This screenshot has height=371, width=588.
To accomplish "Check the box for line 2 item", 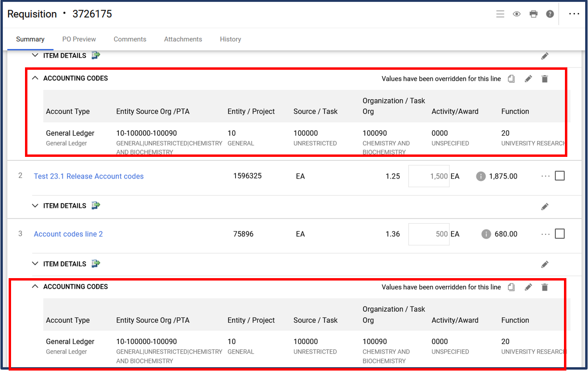I will coord(560,176).
